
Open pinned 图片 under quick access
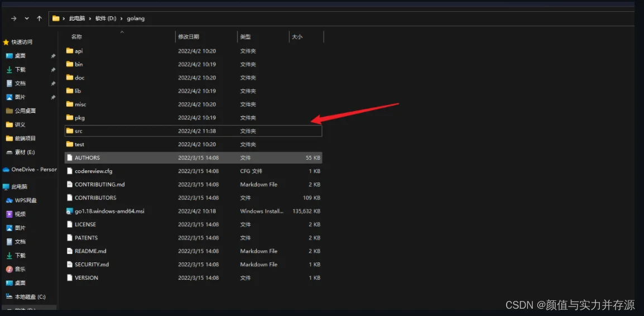tap(20, 97)
